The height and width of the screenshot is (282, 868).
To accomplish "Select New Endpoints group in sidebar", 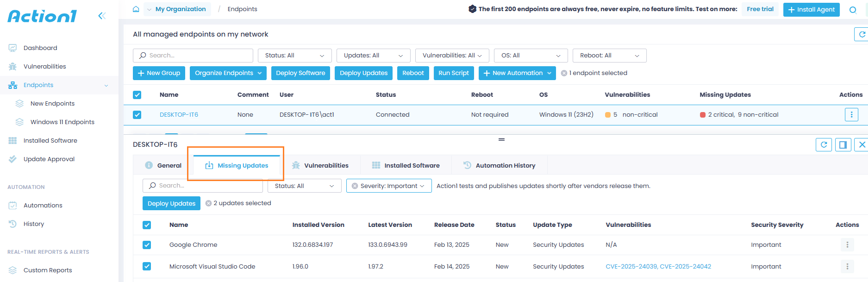I will pyautogui.click(x=52, y=104).
